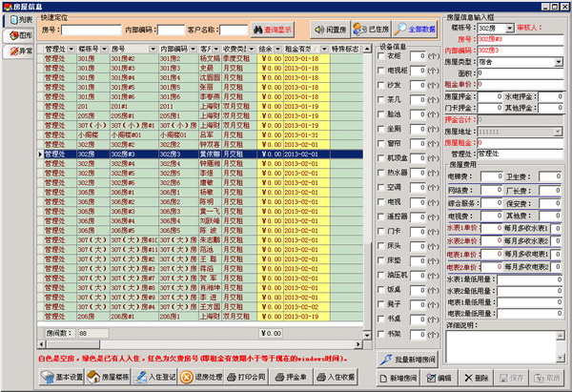572x392 pixels.
Task: Click the 面积 input field
Action: tap(521, 73)
